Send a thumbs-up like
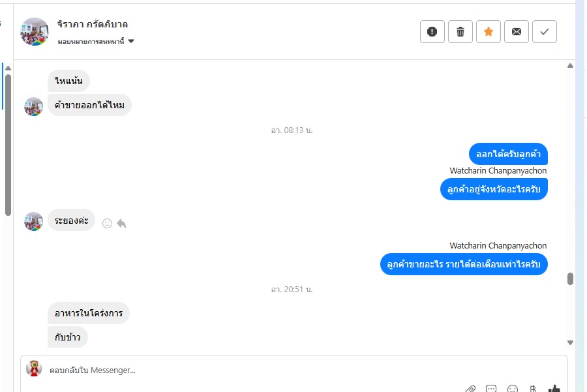587x392 pixels. [x=554, y=389]
